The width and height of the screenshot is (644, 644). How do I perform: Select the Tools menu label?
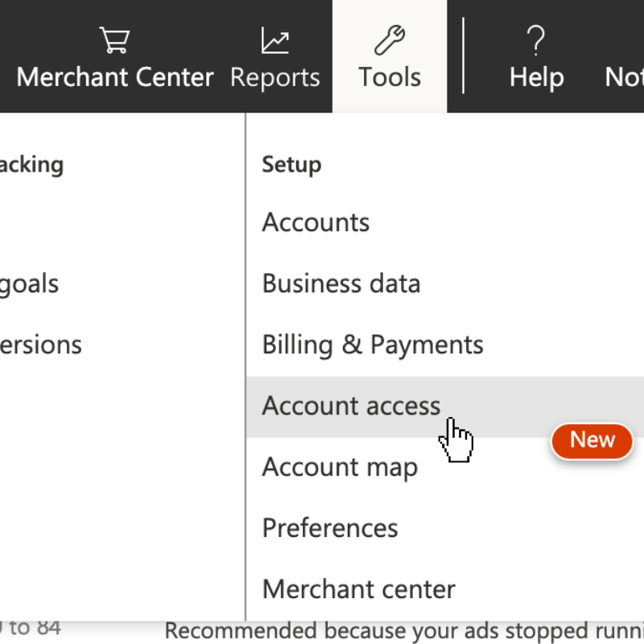click(x=390, y=77)
